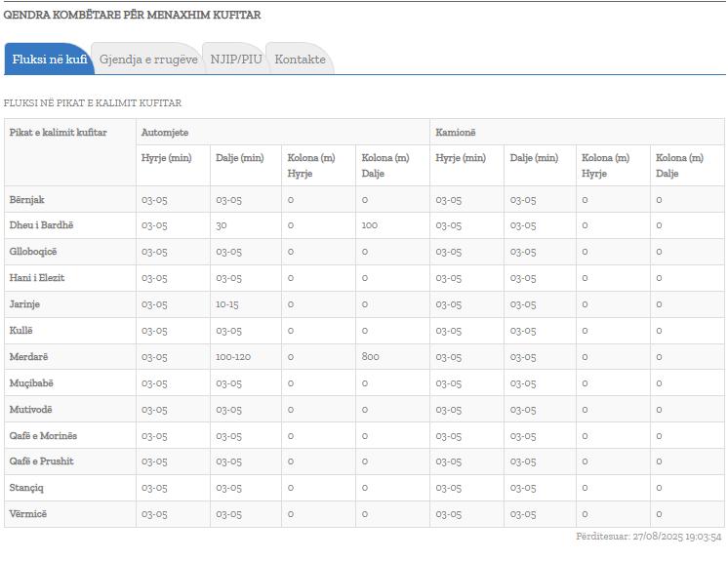Click the Automjete column group header
Image resolution: width=728 pixels, height=561 pixels.
[x=165, y=133]
